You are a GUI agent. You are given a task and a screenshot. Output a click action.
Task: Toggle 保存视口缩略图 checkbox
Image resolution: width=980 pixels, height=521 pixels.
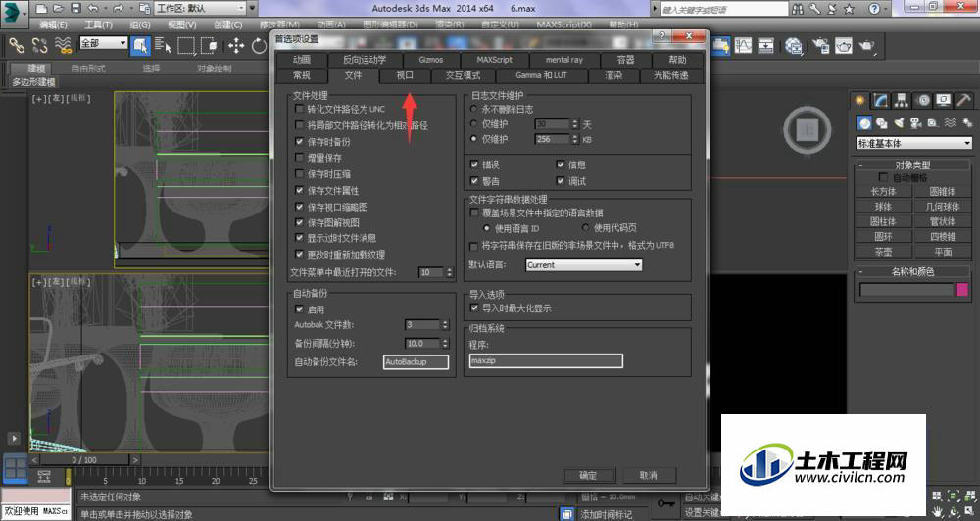299,207
